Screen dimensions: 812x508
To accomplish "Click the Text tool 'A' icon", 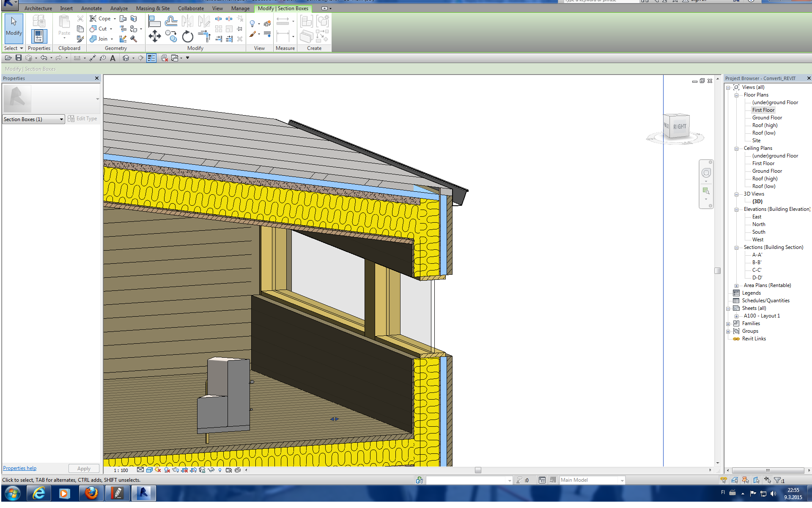I will tap(113, 58).
